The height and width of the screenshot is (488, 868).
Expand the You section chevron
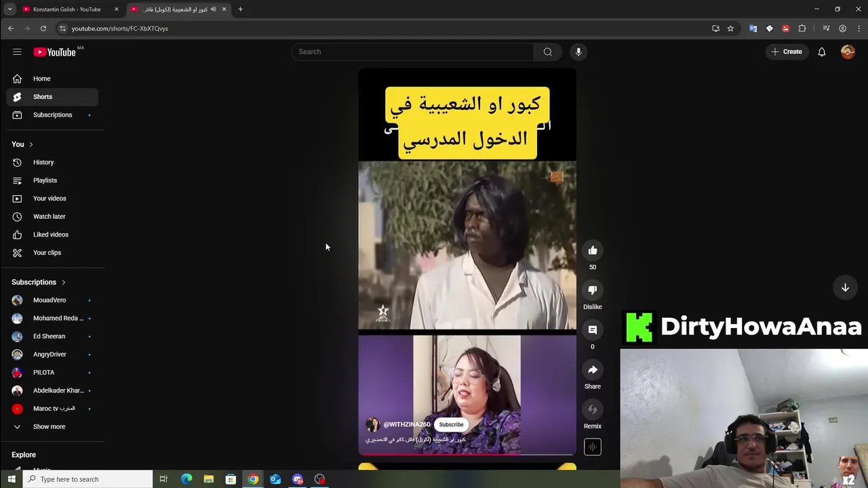point(31,144)
